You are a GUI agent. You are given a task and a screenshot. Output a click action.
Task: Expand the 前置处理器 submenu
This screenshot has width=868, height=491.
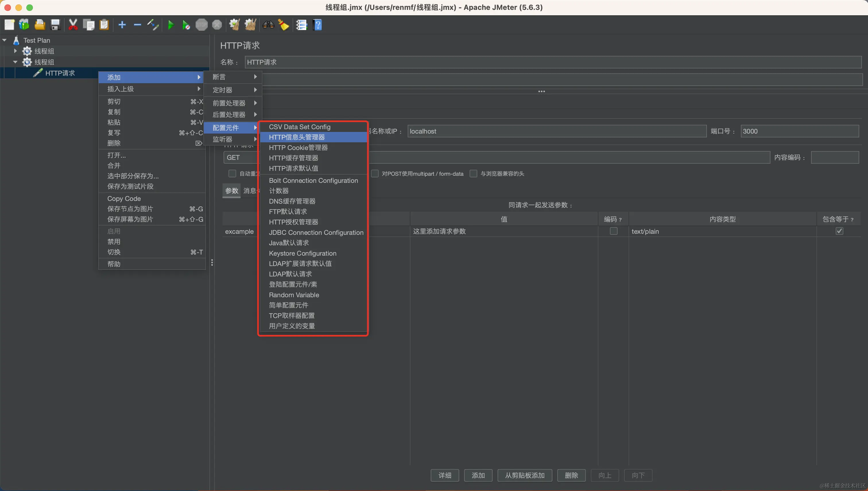tap(232, 103)
